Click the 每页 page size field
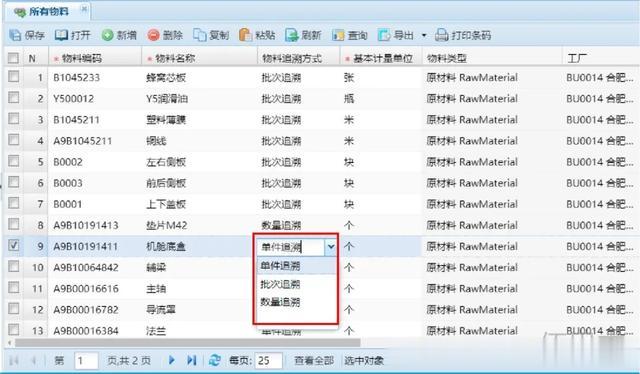This screenshot has height=374, width=640. pos(268,361)
